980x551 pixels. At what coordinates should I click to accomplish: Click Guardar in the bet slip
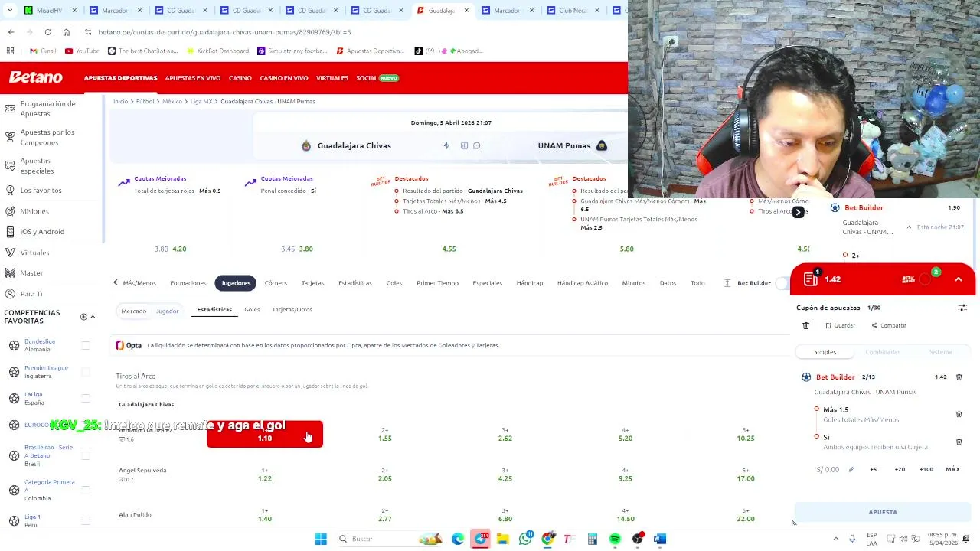840,325
